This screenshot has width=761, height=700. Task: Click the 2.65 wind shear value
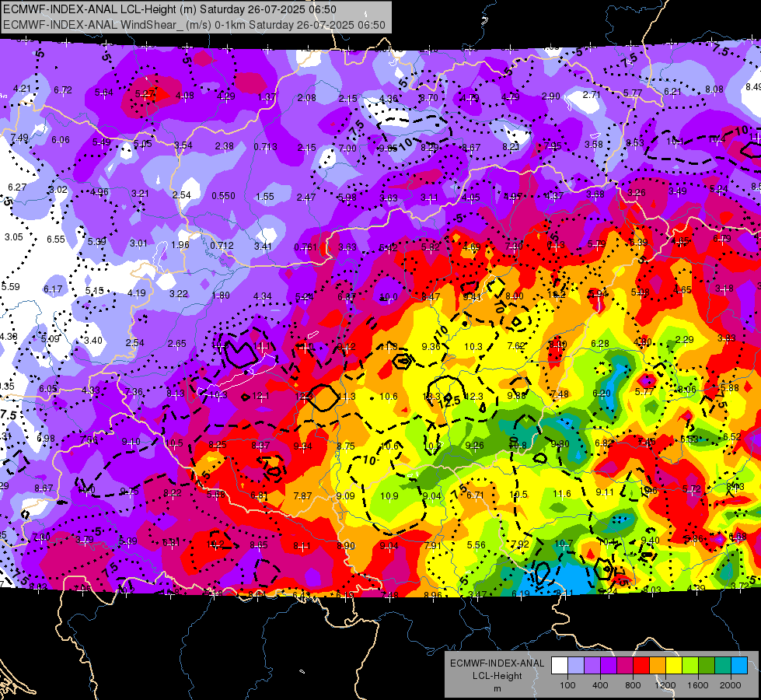(x=176, y=344)
